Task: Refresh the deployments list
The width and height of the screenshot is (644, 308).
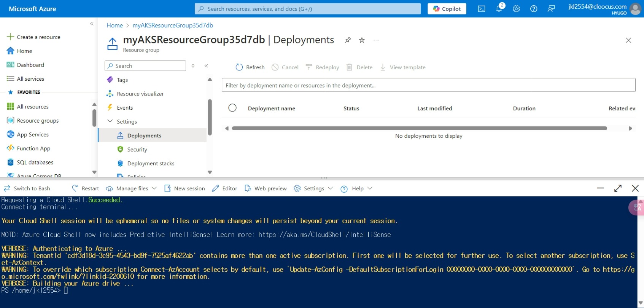Action: coord(250,67)
